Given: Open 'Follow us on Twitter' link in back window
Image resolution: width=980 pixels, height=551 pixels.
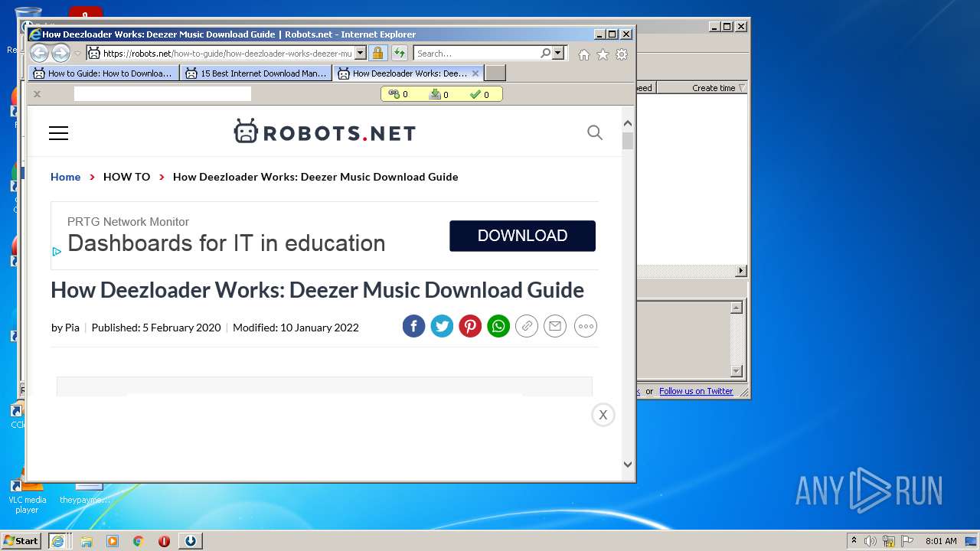Looking at the screenshot, I should (696, 391).
